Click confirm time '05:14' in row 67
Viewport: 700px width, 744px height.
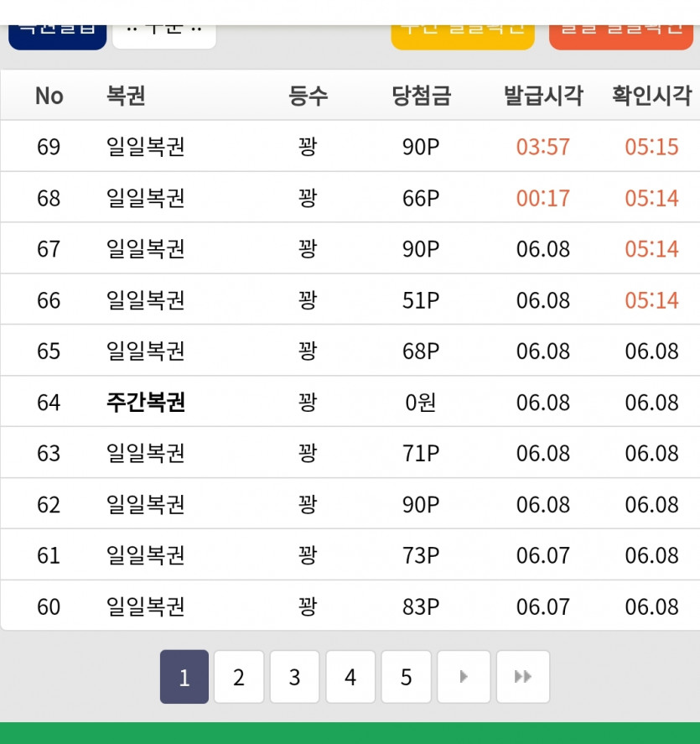point(651,249)
